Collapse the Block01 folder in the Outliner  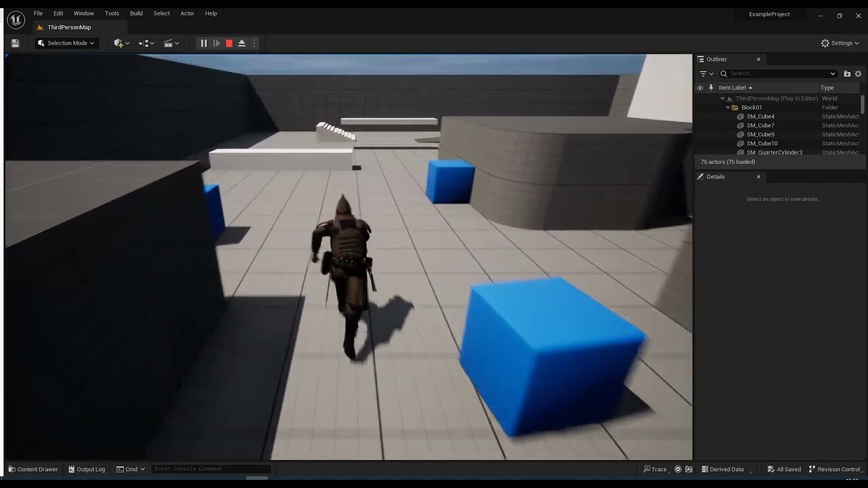(x=727, y=107)
